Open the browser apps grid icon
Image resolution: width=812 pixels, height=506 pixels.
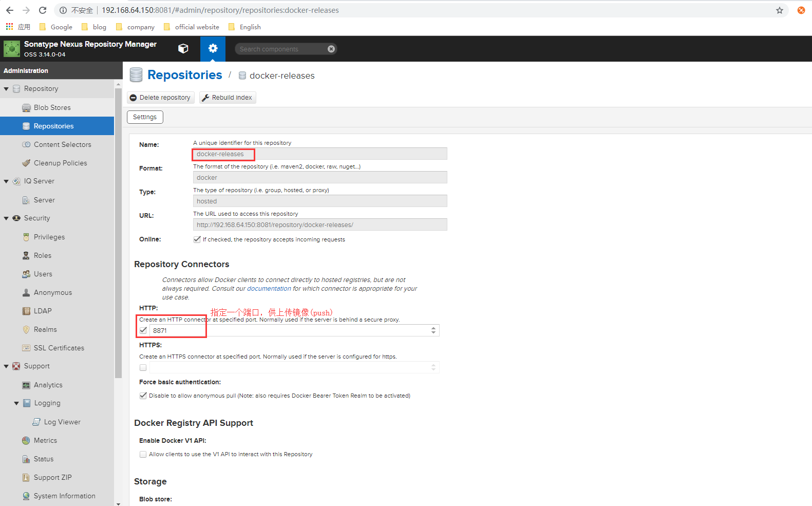pos(9,27)
